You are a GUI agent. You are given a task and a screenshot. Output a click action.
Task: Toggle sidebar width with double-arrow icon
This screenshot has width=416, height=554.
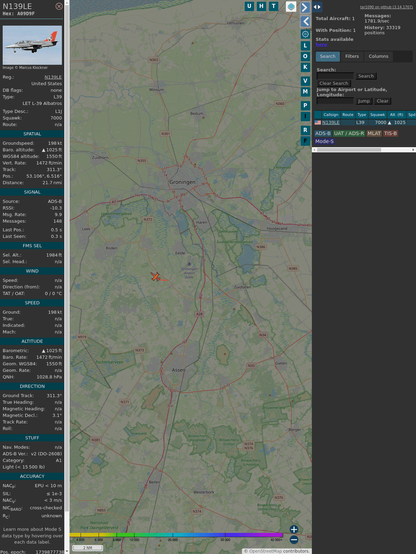317,7
